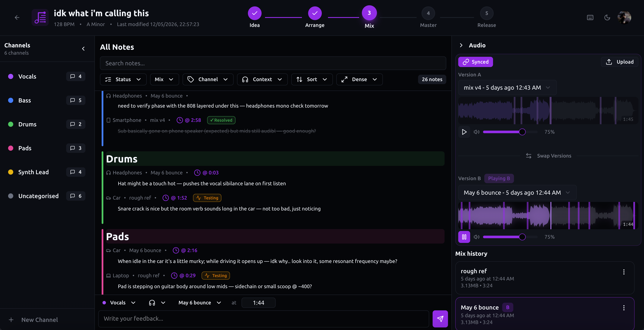Add a New Channel
Viewport: 644px width, 330px height.
[33, 320]
